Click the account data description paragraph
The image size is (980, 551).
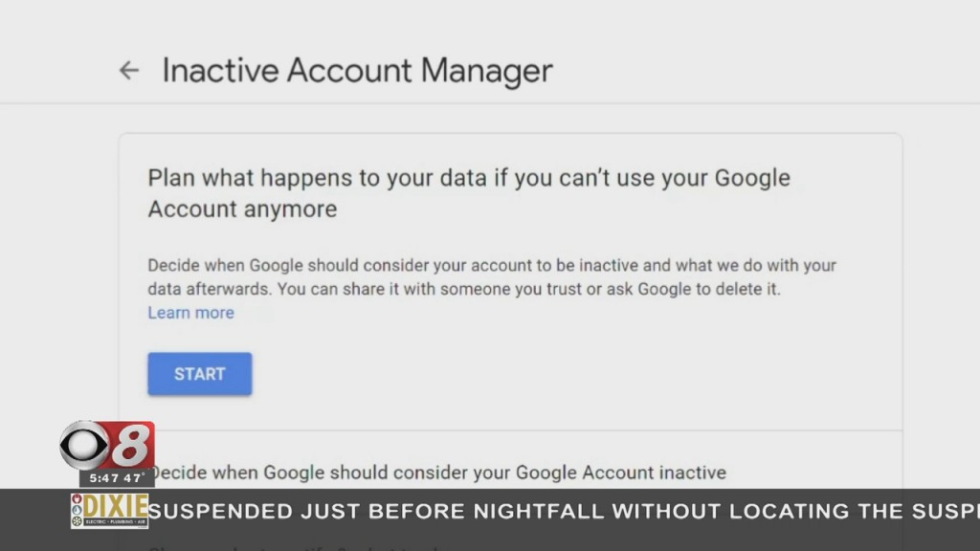point(491,276)
